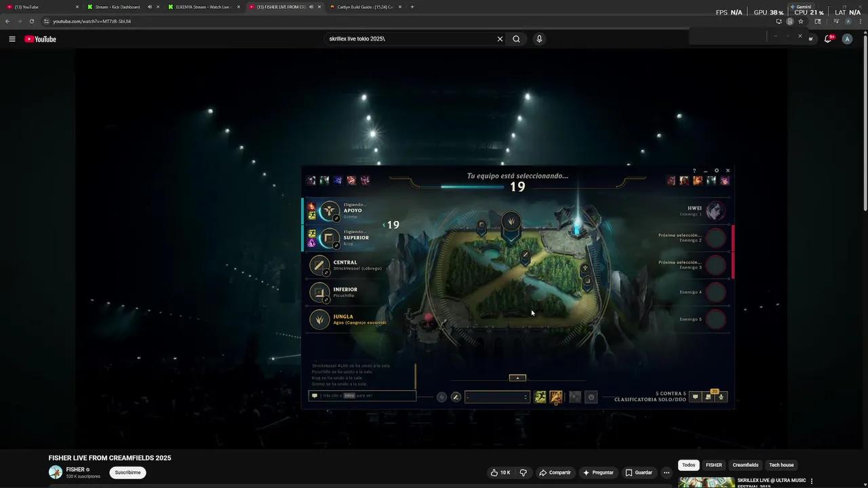The width and height of the screenshot is (868, 488).
Task: Click the Enemigo 2 empty portrait
Action: [715, 238]
